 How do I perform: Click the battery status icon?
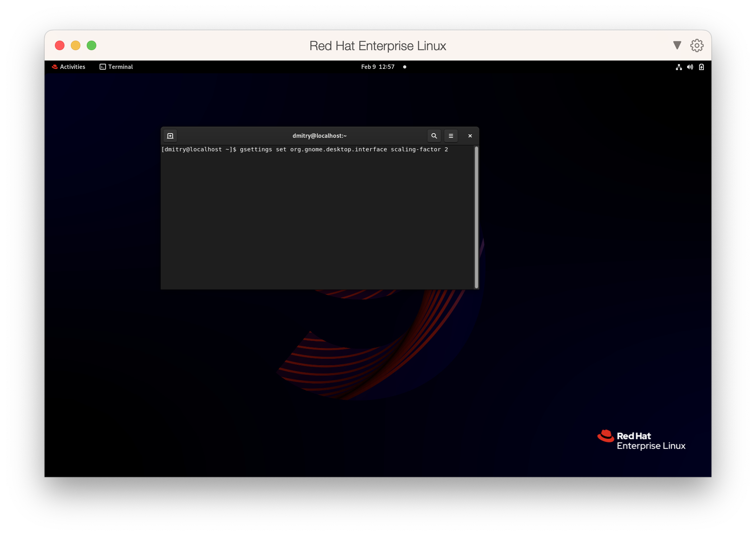[x=701, y=67]
